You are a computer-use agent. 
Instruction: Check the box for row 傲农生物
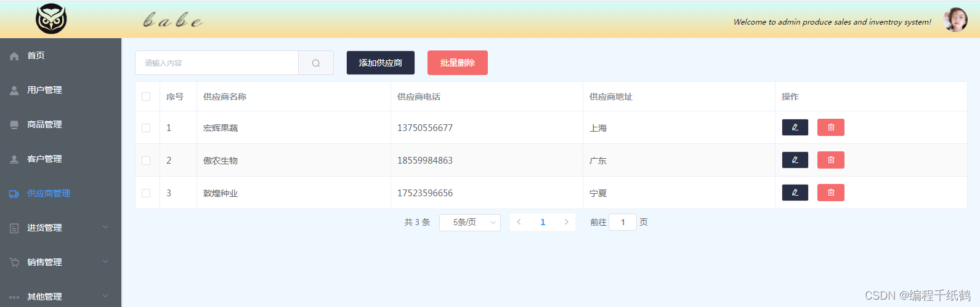click(146, 161)
